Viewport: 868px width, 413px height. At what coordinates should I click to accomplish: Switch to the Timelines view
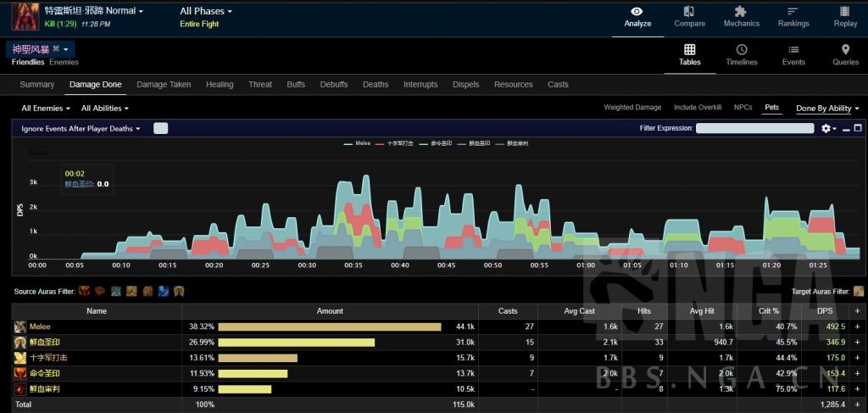click(x=742, y=51)
